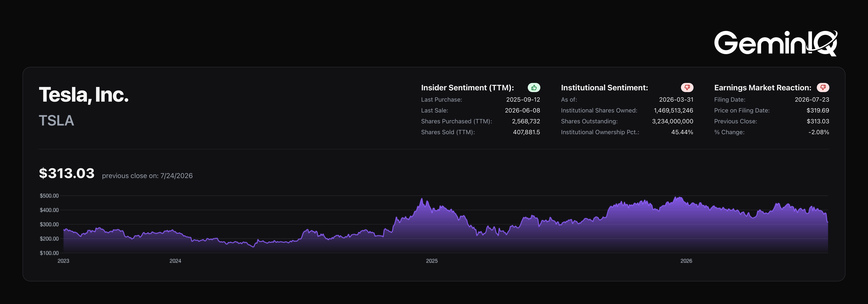Click Institutional Ownership Pct. value 45.44%
The width and height of the screenshot is (868, 304).
click(x=682, y=132)
